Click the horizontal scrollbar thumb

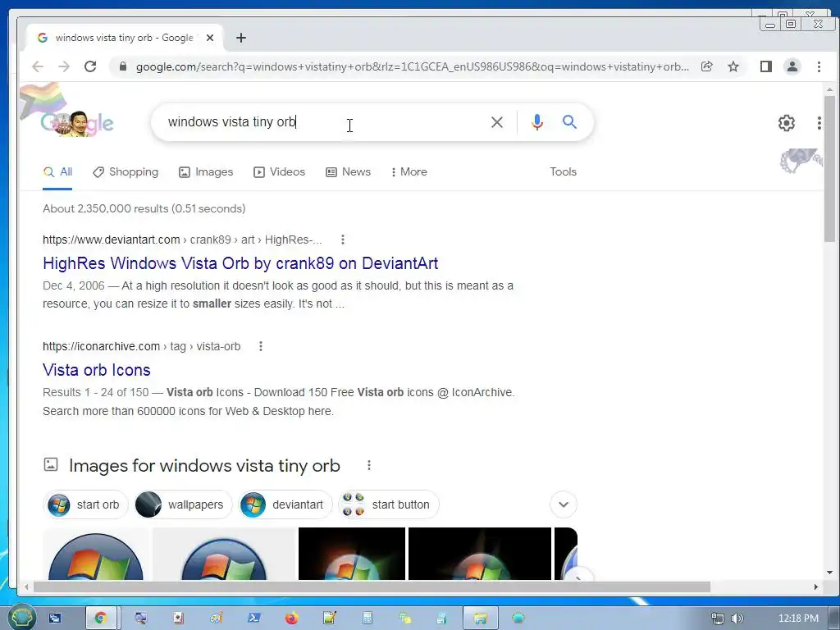(x=372, y=587)
